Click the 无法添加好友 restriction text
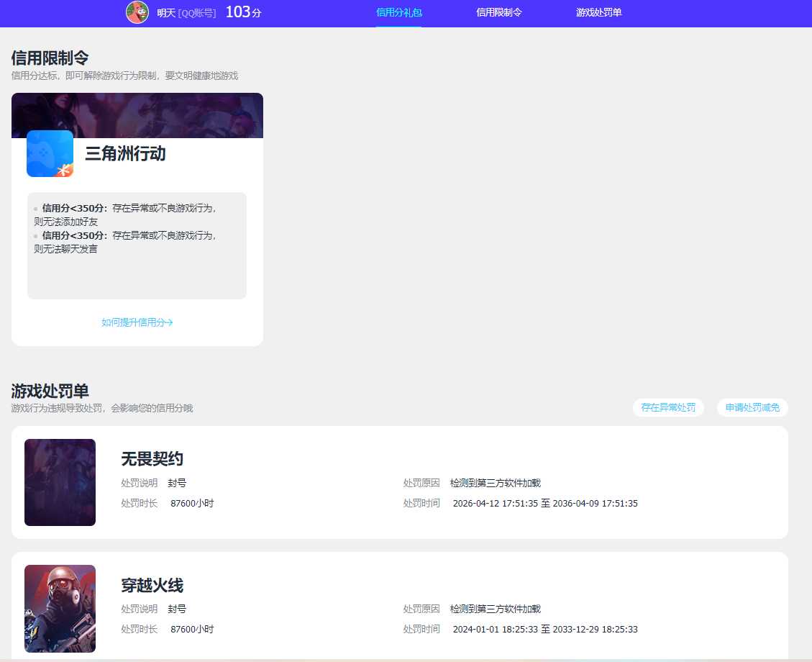 (x=65, y=222)
